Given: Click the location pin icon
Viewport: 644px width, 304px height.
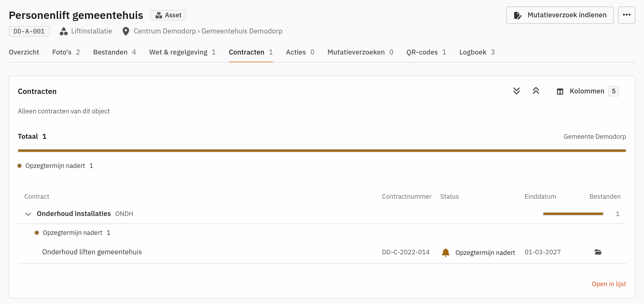Looking at the screenshot, I should (x=126, y=31).
